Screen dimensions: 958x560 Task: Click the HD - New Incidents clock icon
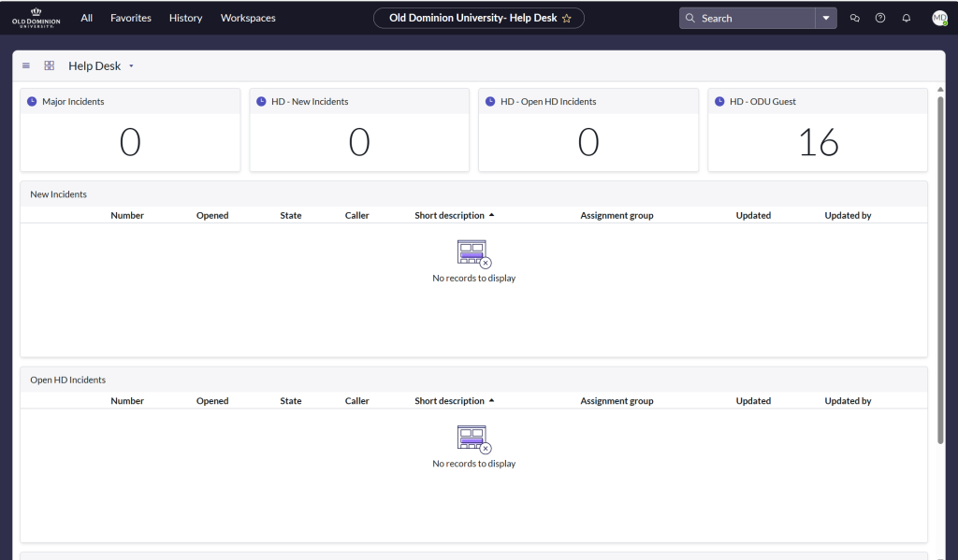[x=261, y=101]
